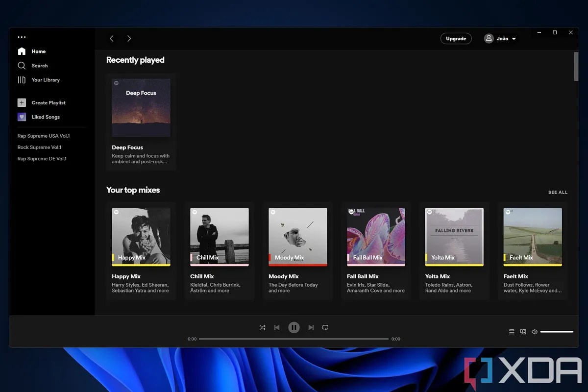Open the connect to a device menu
The width and height of the screenshot is (588, 392).
[523, 332]
